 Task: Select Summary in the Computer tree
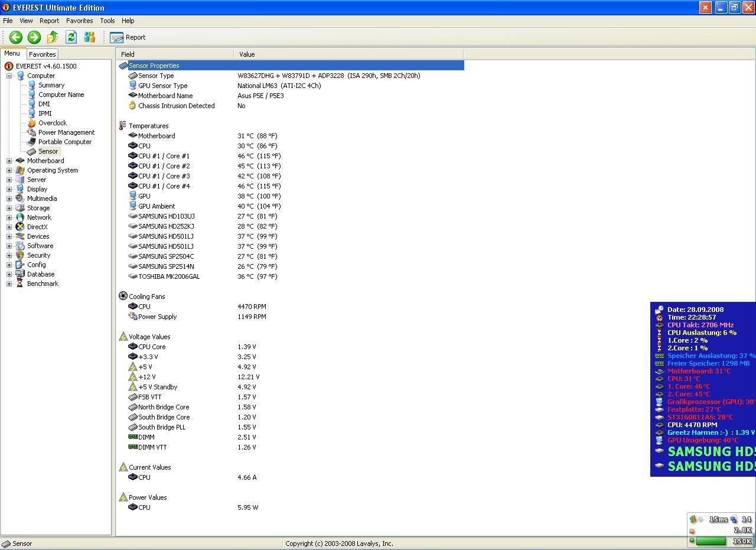tap(51, 85)
